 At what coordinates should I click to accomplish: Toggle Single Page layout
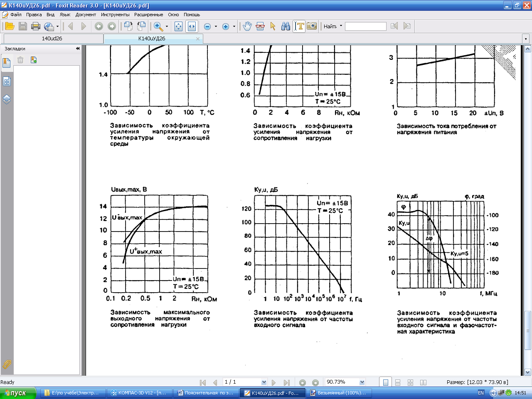click(386, 382)
